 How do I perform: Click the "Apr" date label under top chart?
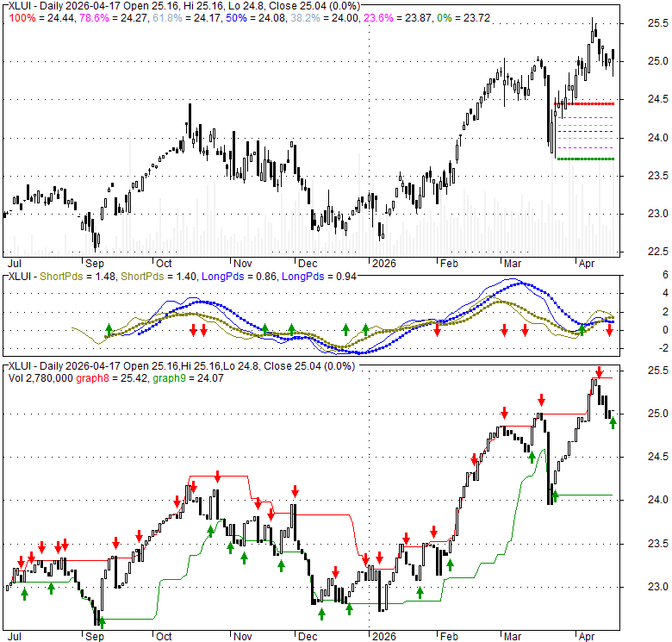coord(587,263)
